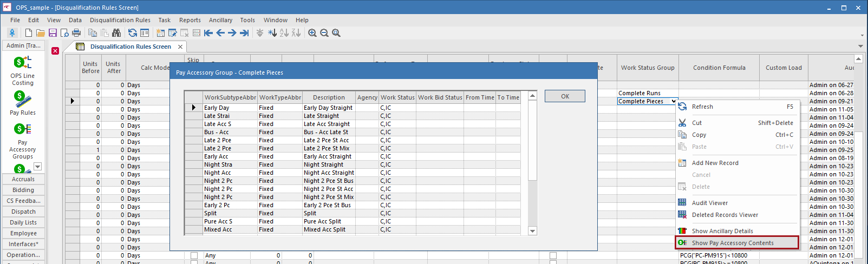Open the Admin navigation header button
868x264 pixels.
(x=23, y=45)
